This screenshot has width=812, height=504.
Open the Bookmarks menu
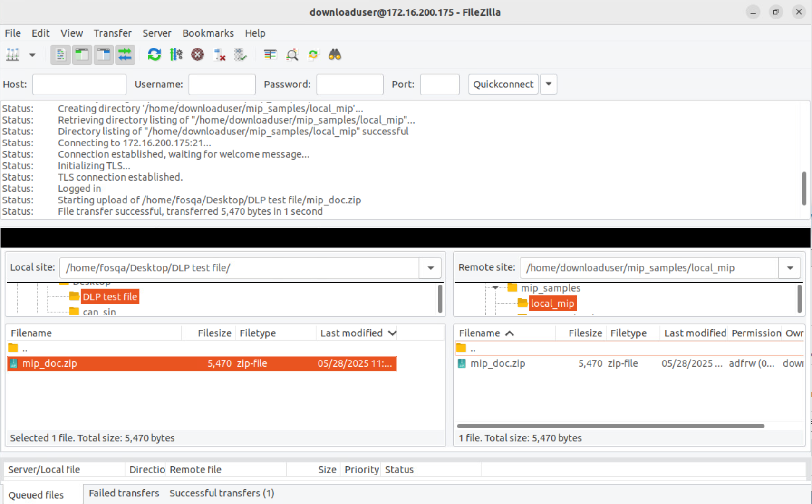click(x=208, y=33)
